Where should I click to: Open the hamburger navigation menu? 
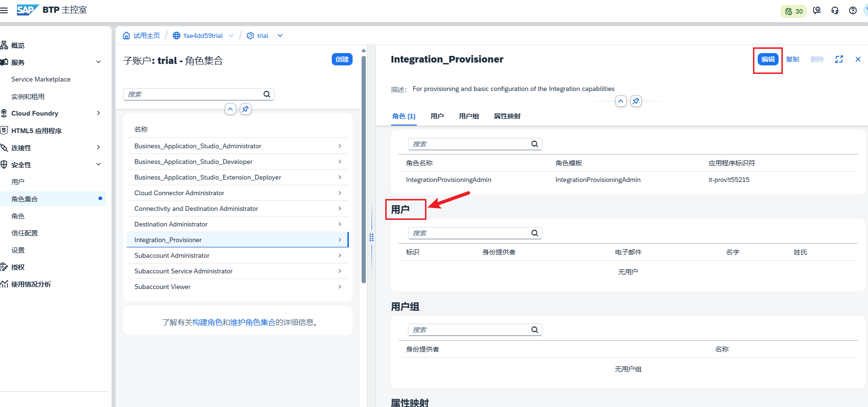(4, 10)
